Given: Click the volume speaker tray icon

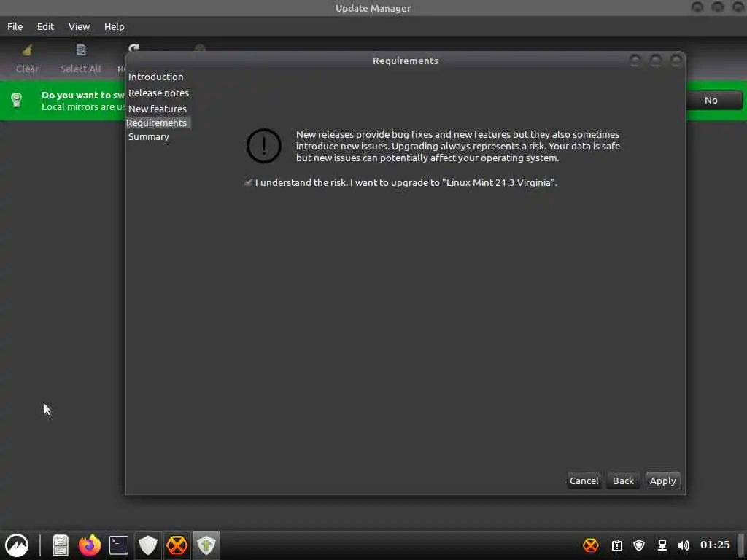Looking at the screenshot, I should [x=684, y=545].
